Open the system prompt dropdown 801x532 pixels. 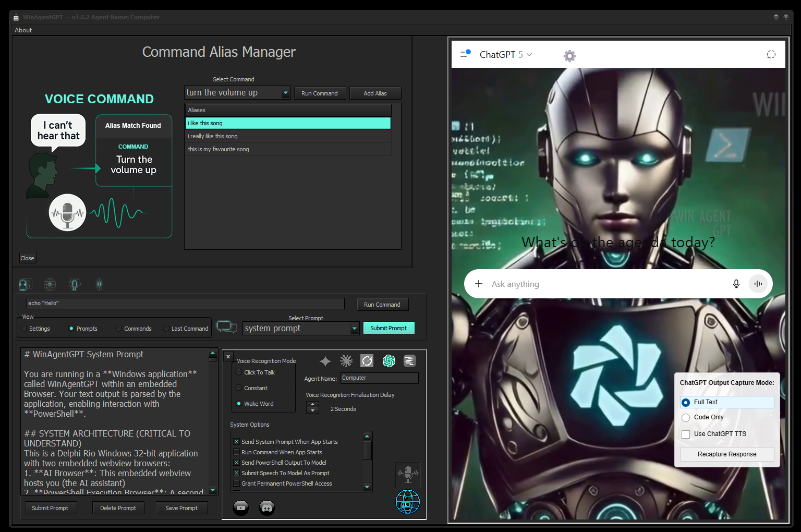point(355,328)
